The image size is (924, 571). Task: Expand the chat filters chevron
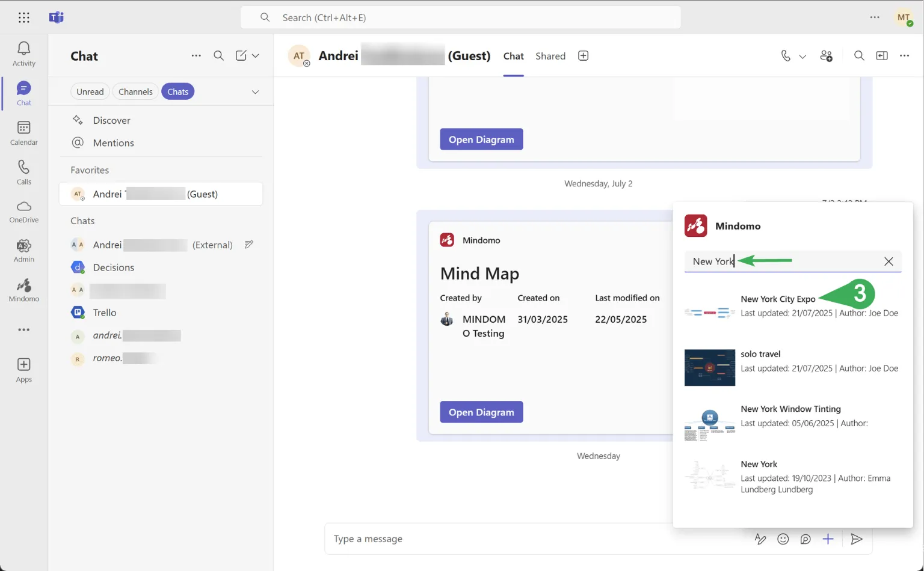[255, 92]
